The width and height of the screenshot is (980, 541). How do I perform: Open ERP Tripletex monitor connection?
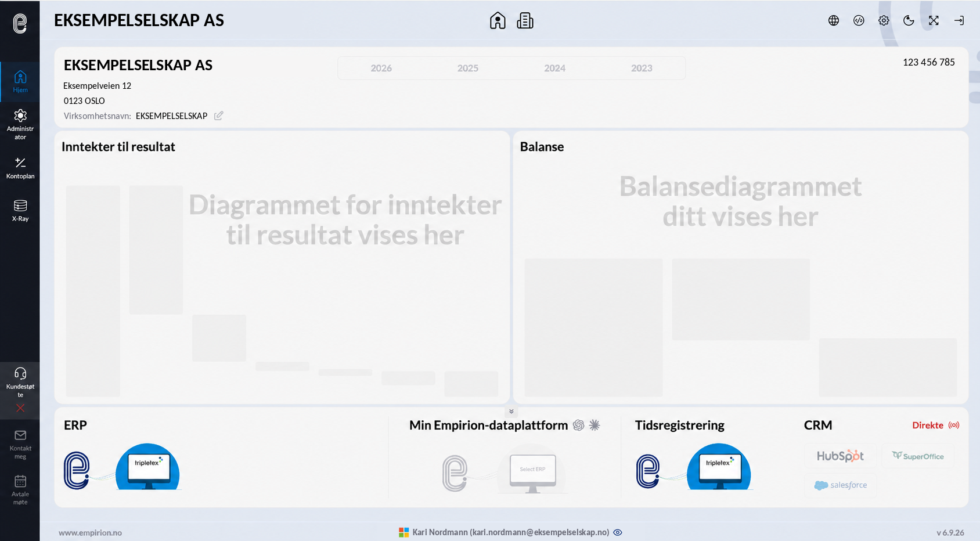147,467
